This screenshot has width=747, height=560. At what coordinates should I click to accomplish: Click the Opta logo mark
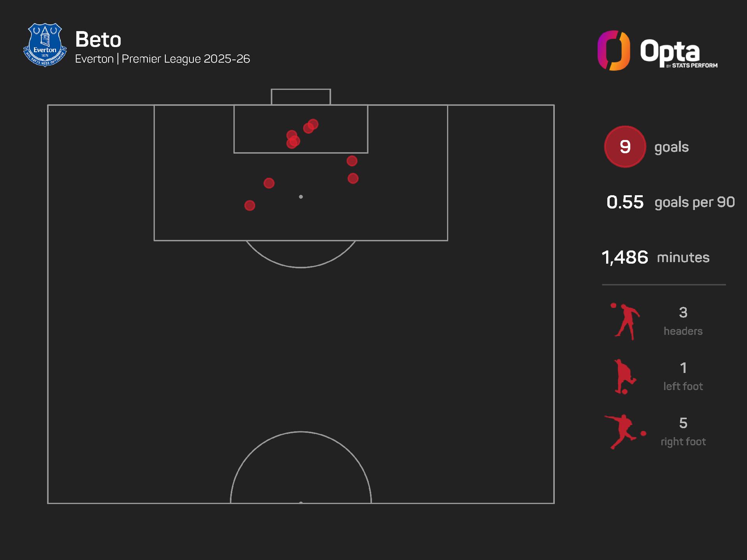[x=614, y=51]
